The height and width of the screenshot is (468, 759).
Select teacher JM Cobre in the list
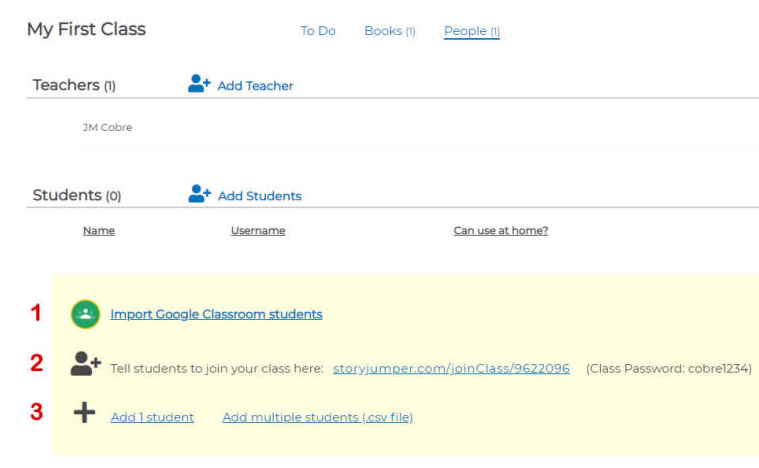(x=107, y=128)
